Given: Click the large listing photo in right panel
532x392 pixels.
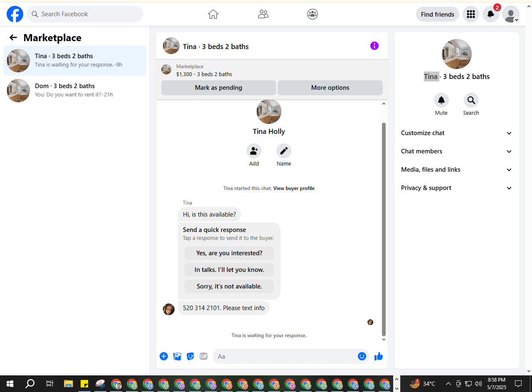Looking at the screenshot, I should click(x=457, y=54).
